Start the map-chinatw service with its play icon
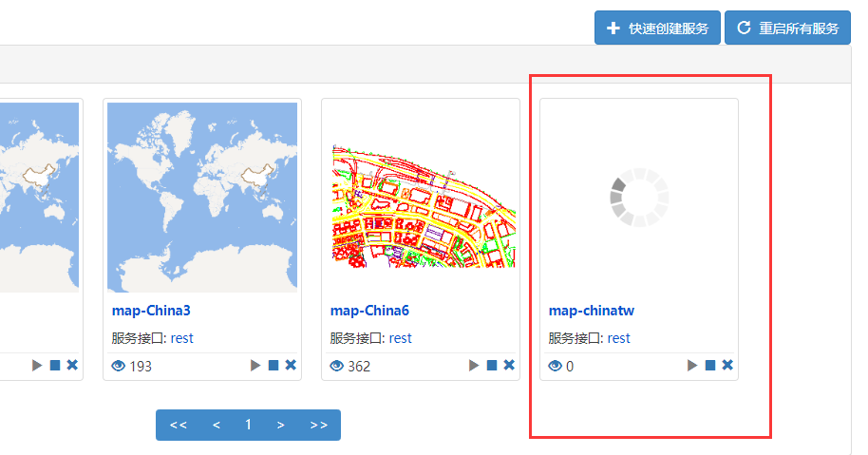Viewport: 868px width, 455px height. (692, 366)
